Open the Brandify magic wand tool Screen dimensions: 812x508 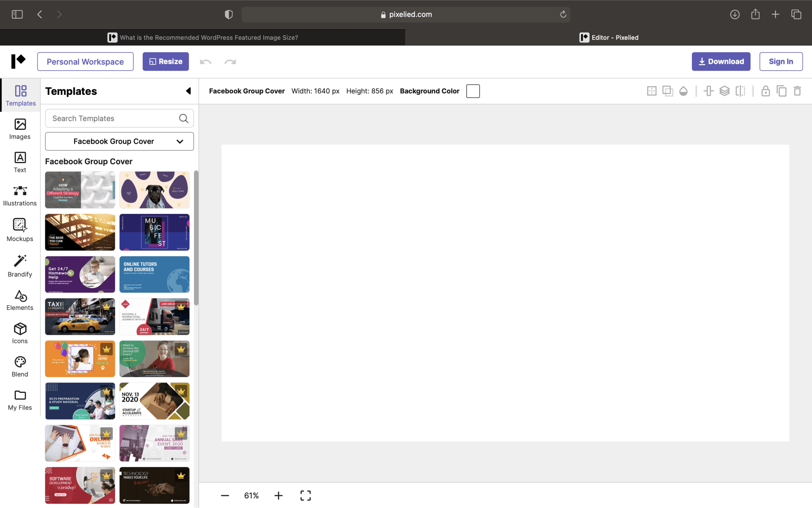[20, 266]
